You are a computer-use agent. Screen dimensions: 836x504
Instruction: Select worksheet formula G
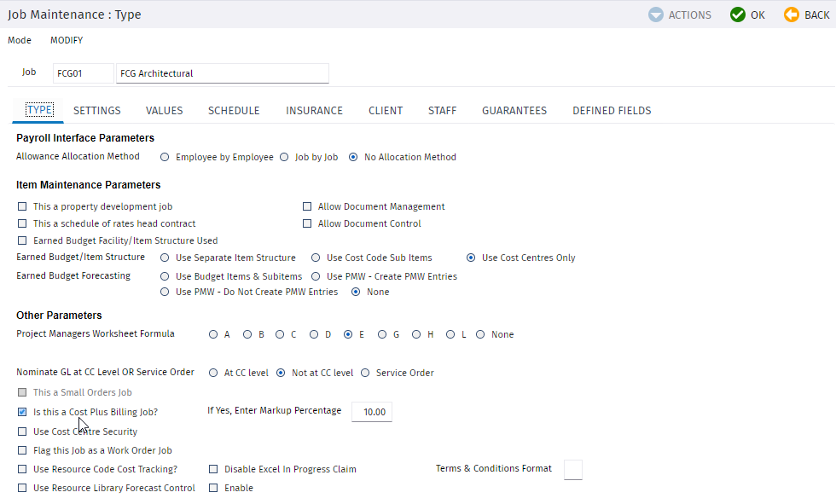pos(382,334)
